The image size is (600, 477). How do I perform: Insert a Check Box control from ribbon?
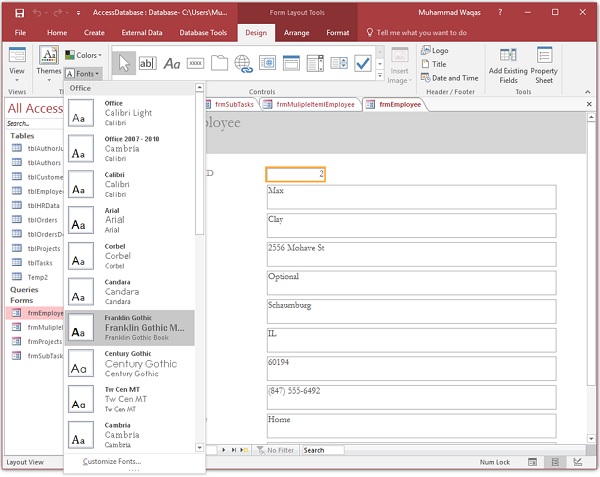click(362, 63)
